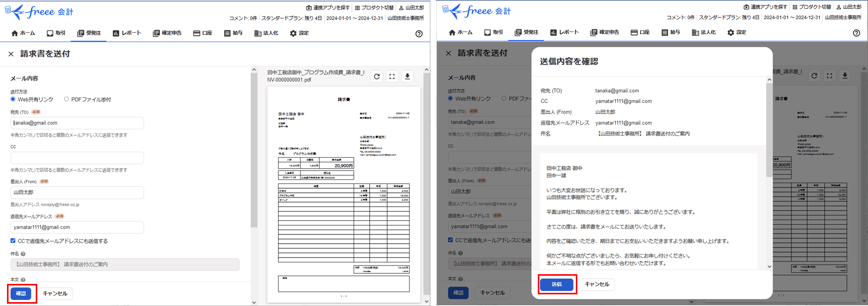Open 給与 menu in the left window
This screenshot has width=868, height=306.
(233, 33)
